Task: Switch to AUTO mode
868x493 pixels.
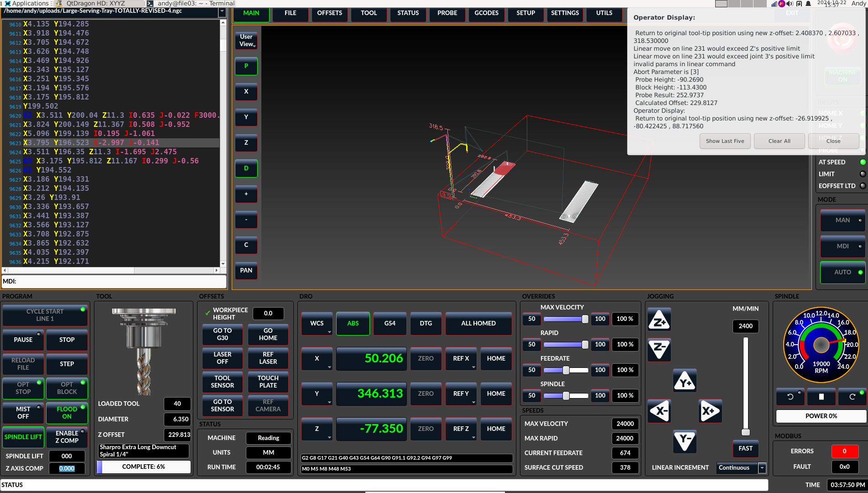Action: click(x=842, y=273)
